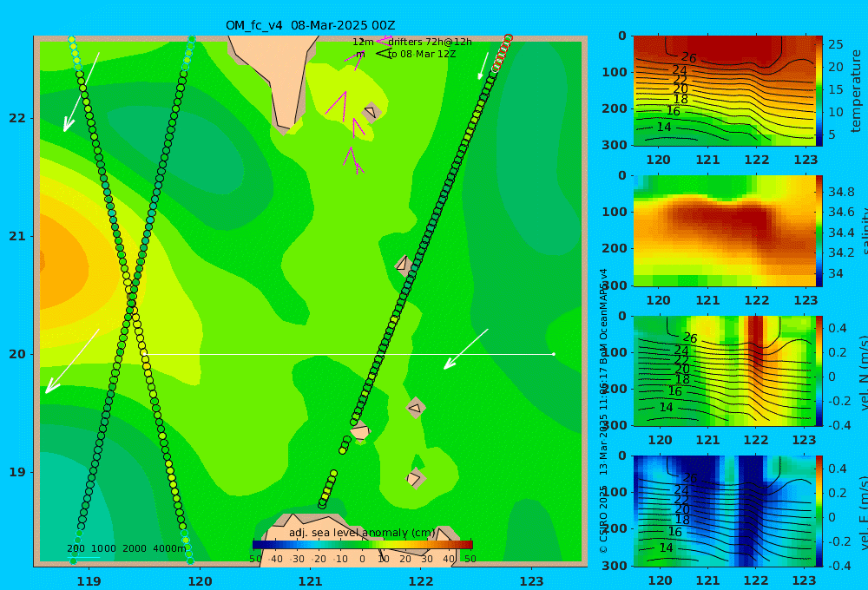Click the 122 axis label under the salinity panel

click(757, 300)
